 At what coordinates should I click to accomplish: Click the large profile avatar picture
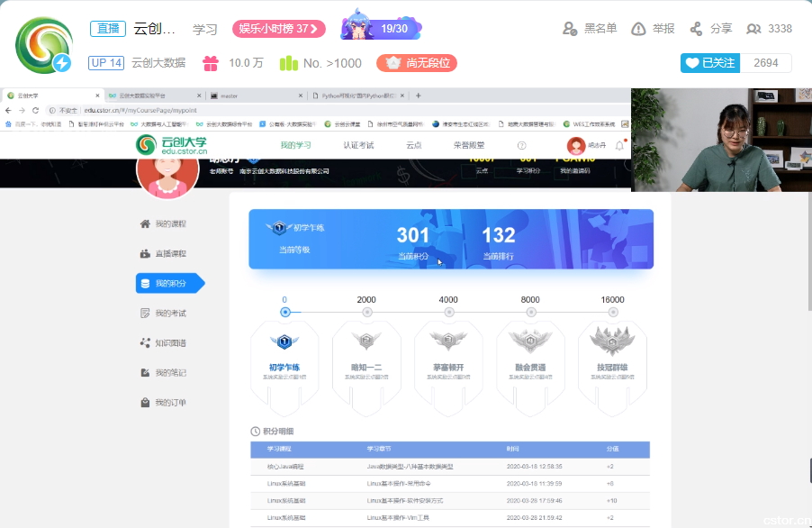[x=167, y=178]
